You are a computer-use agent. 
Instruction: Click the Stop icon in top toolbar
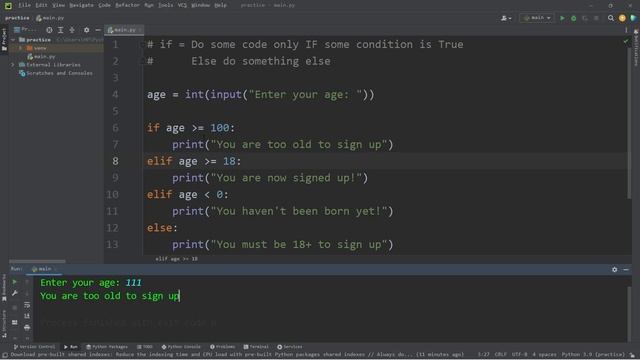[596, 18]
